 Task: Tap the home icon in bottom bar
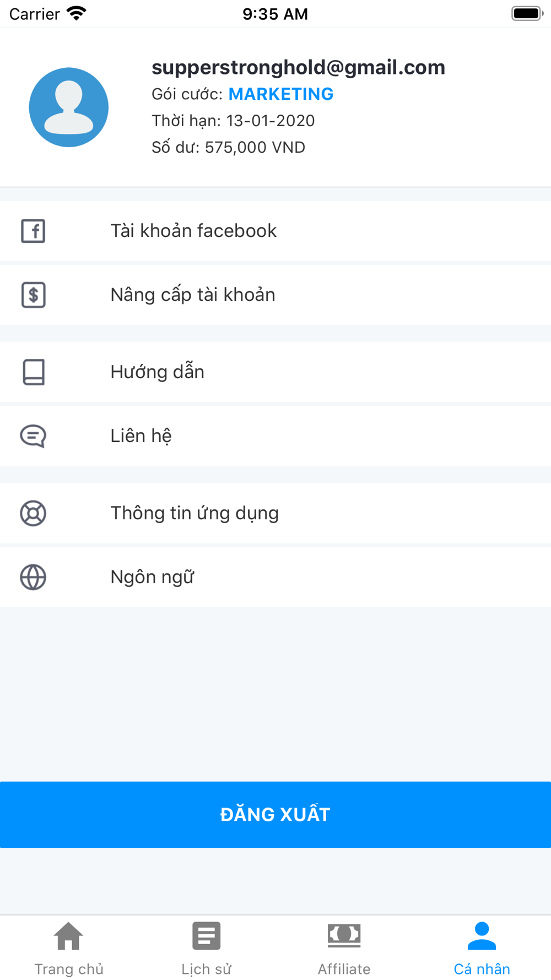click(68, 936)
